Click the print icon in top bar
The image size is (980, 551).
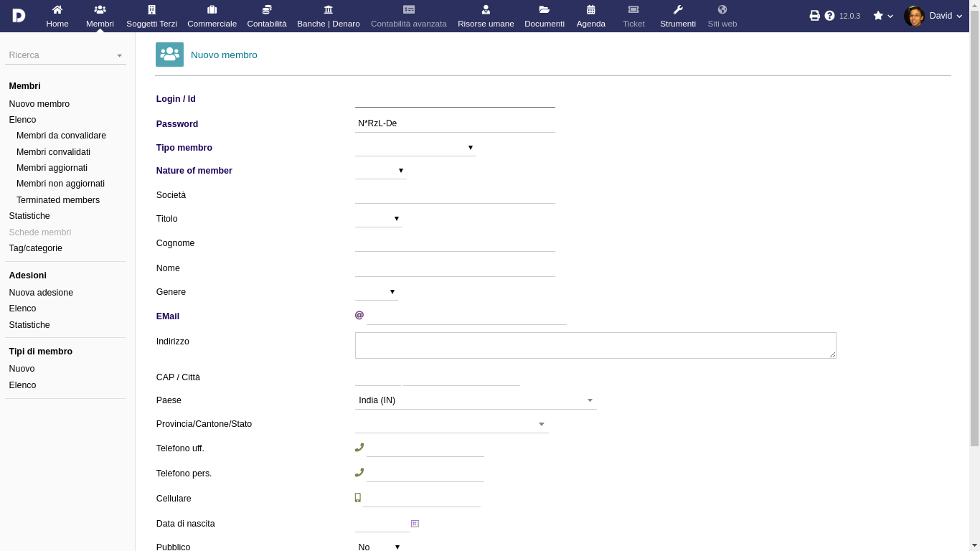pos(814,16)
